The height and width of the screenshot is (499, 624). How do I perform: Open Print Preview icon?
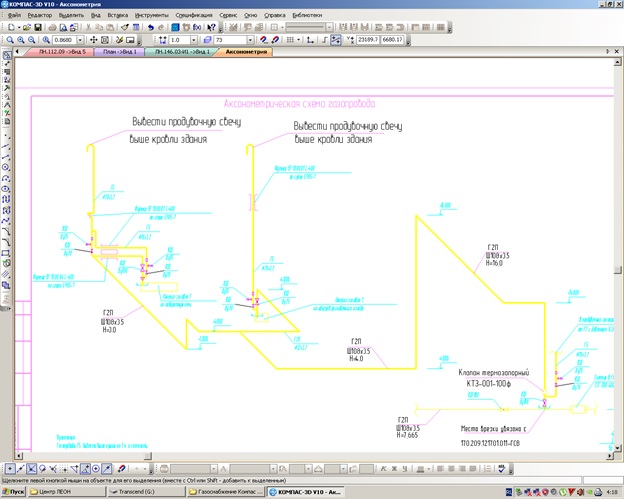(63, 27)
